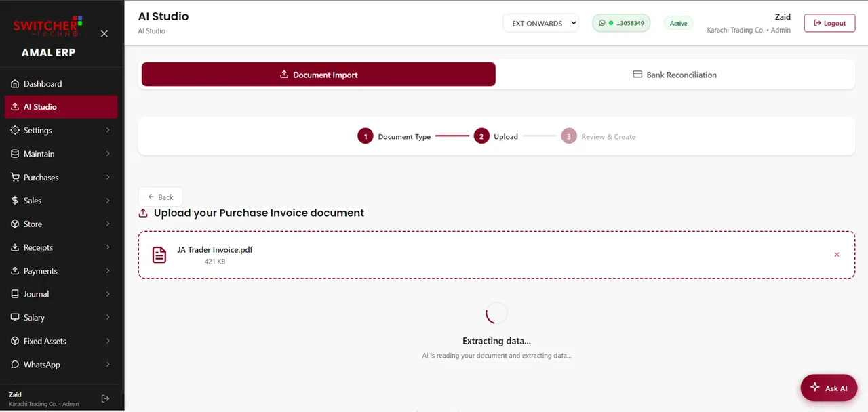Screen dimensions: 868x412
Task: Click the AMAL ERP title in sidebar
Action: click(48, 53)
